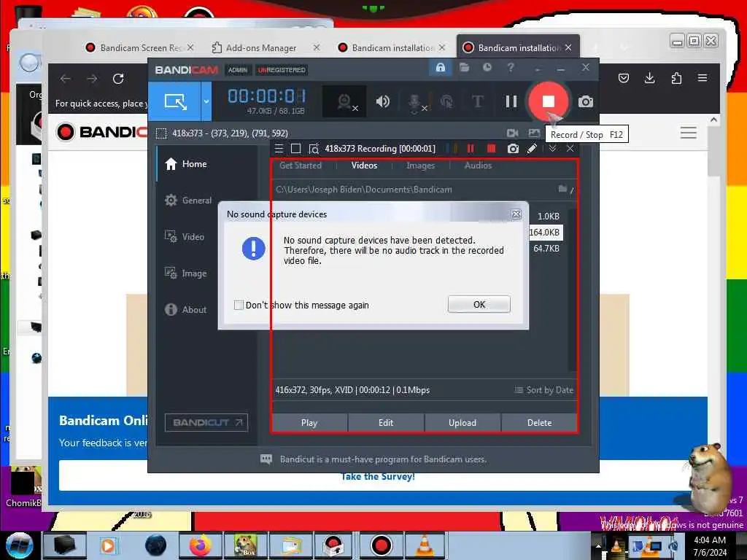Viewport: 747px width, 560px height.
Task: Click the Edit button under the video list
Action: point(386,423)
